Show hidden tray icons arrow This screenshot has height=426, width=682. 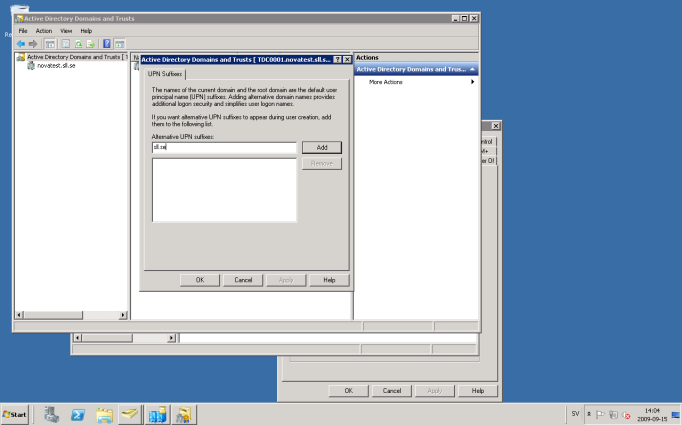coord(588,414)
